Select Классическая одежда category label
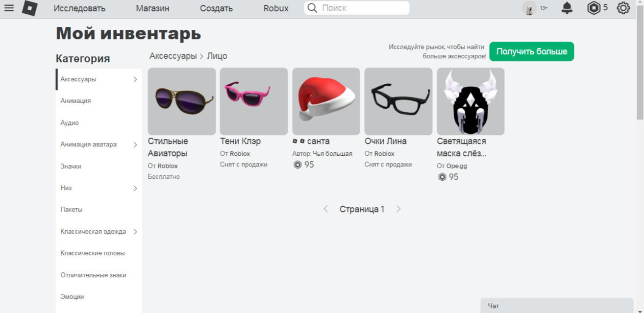Image resolution: width=644 pixels, height=313 pixels. pos(93,232)
